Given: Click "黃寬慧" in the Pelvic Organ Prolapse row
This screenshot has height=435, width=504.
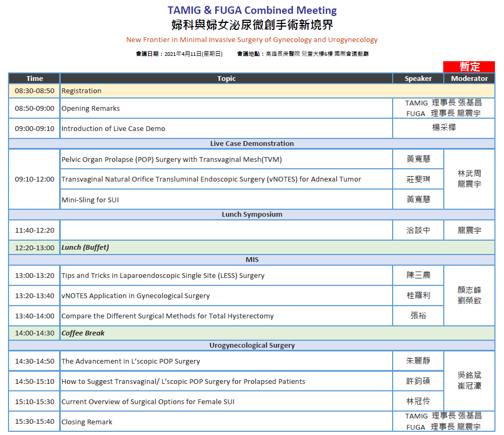Looking at the screenshot, I should pyautogui.click(x=418, y=159).
